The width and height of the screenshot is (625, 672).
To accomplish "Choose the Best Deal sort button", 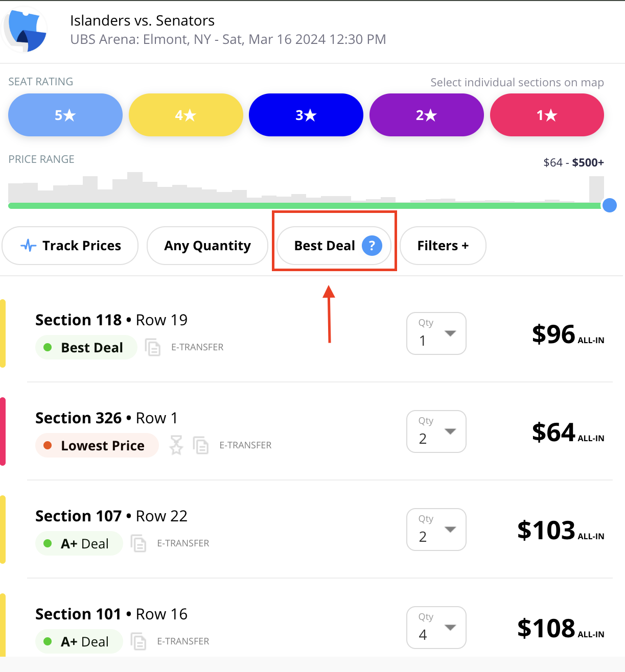I will pyautogui.click(x=334, y=246).
